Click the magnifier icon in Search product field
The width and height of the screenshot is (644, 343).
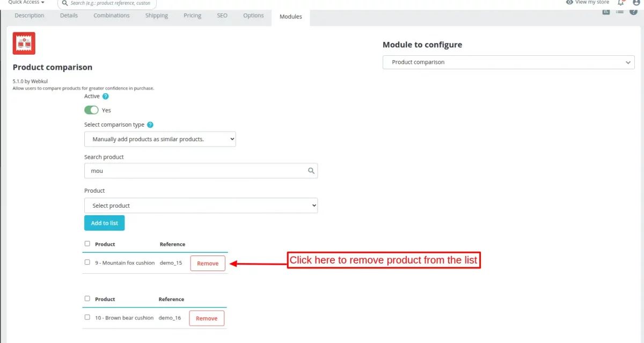[x=311, y=170]
